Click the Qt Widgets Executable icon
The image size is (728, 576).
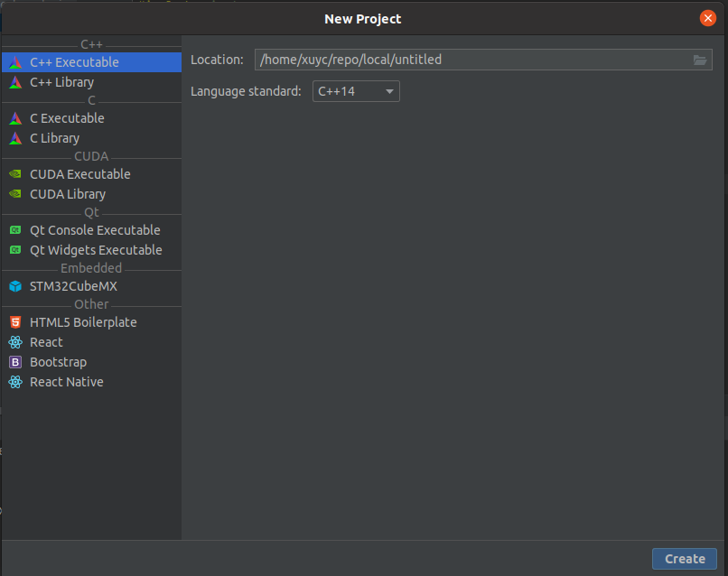click(15, 249)
